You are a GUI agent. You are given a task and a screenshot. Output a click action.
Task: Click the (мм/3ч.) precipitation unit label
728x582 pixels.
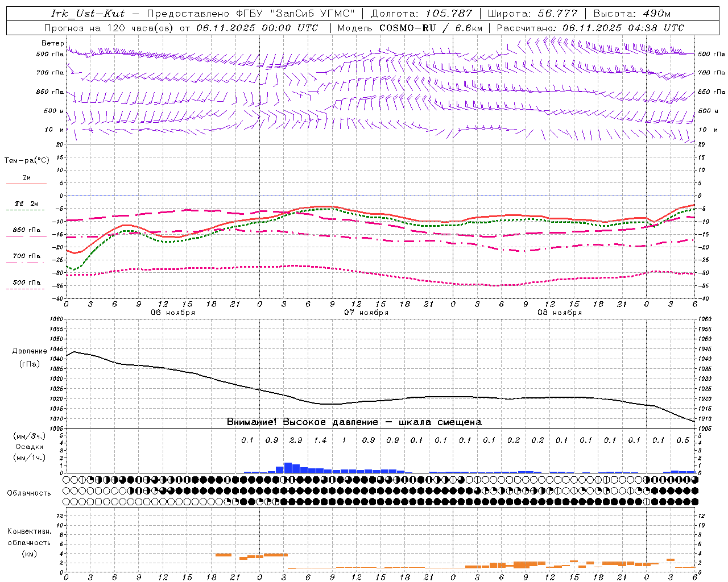coord(29,436)
